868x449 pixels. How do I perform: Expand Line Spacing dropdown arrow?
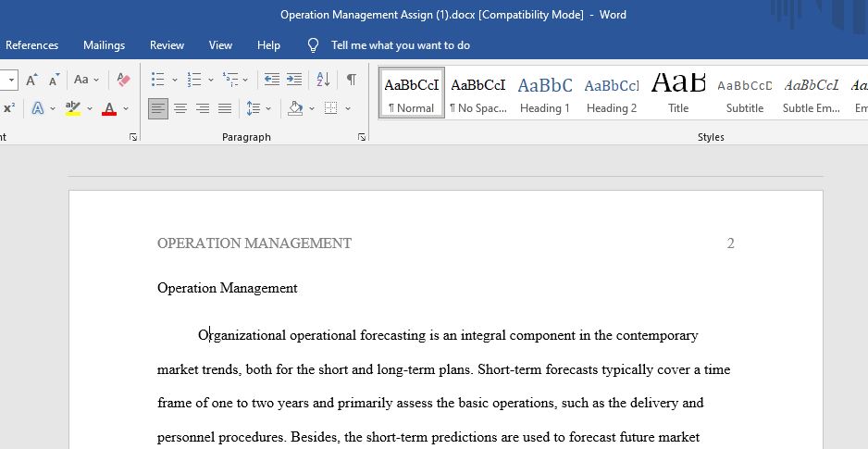pyautogui.click(x=268, y=108)
